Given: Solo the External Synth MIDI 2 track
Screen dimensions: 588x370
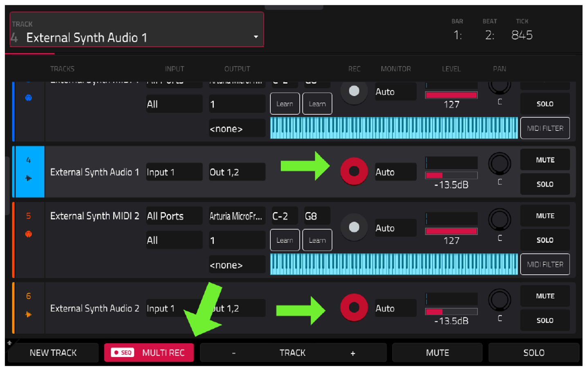Looking at the screenshot, I should pos(545,240).
